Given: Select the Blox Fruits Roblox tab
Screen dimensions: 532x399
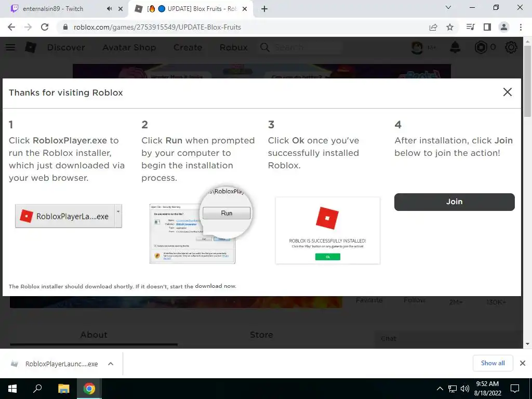Looking at the screenshot, I should [192, 9].
